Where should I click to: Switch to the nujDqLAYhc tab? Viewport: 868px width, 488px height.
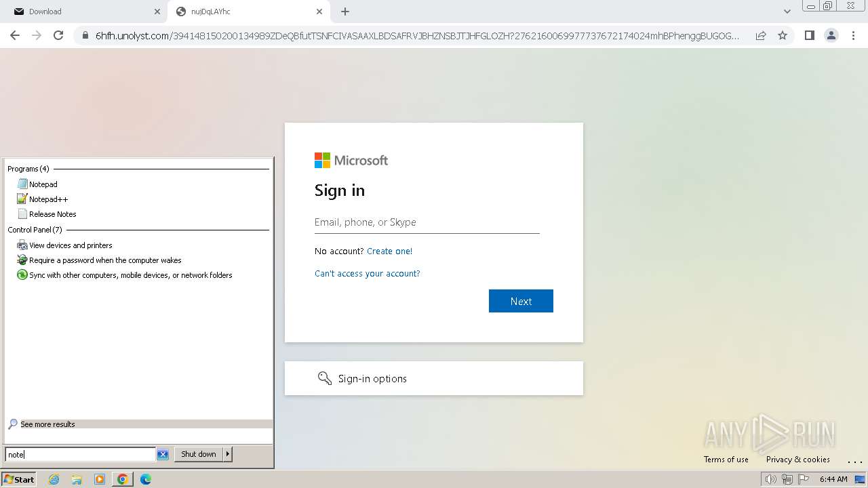click(248, 12)
